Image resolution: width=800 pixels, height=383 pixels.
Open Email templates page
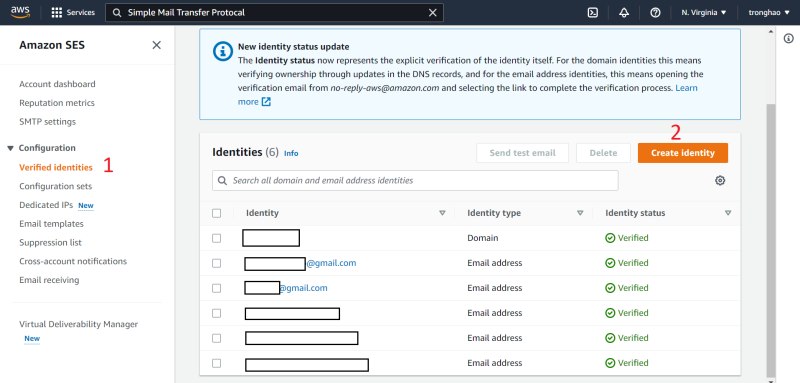(52, 224)
